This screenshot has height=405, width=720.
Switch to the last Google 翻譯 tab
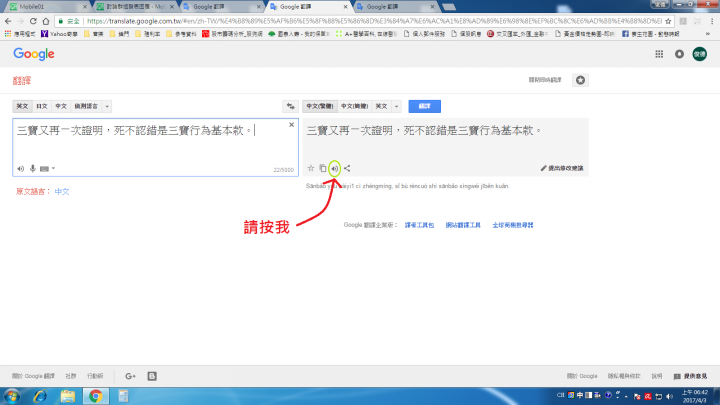click(x=396, y=6)
